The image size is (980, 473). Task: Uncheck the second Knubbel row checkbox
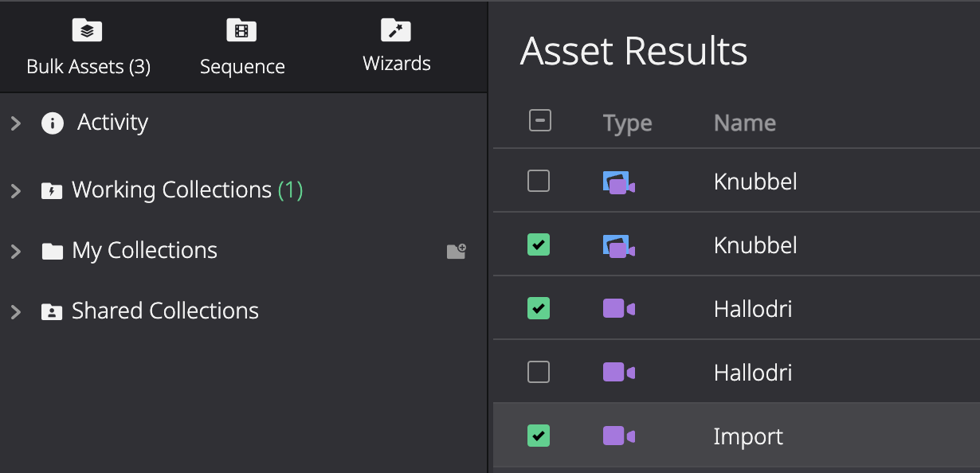tap(539, 244)
